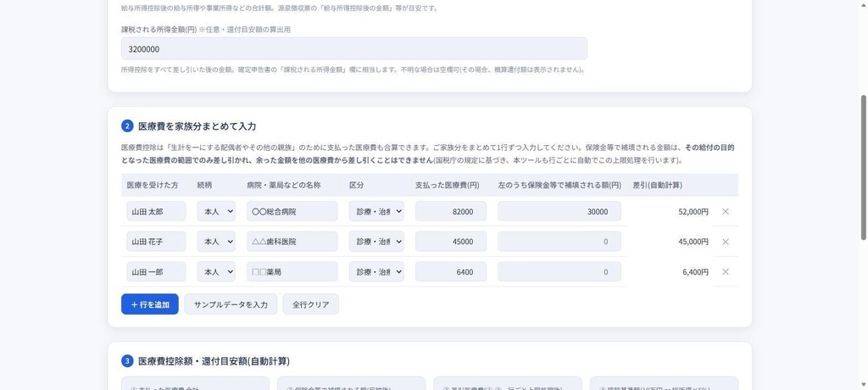
Task: Click the scrollbar down arrow
Action: 863,385
